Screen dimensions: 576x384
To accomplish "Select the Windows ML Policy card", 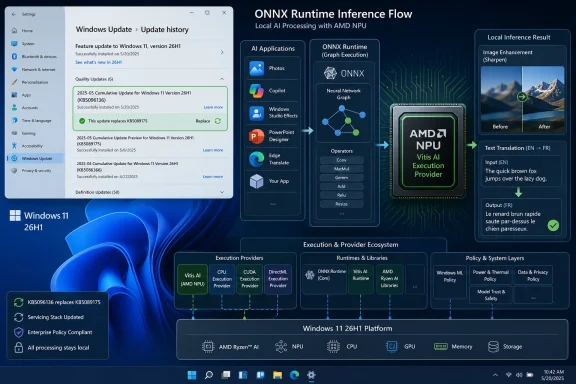I will click(450, 282).
